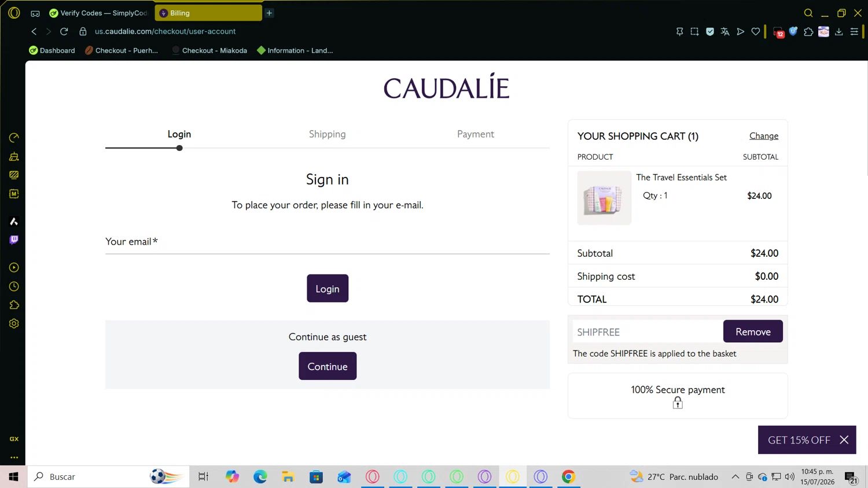Viewport: 868px width, 488px height.
Task: Open the weather widget showing 27°C
Action: 674,477
